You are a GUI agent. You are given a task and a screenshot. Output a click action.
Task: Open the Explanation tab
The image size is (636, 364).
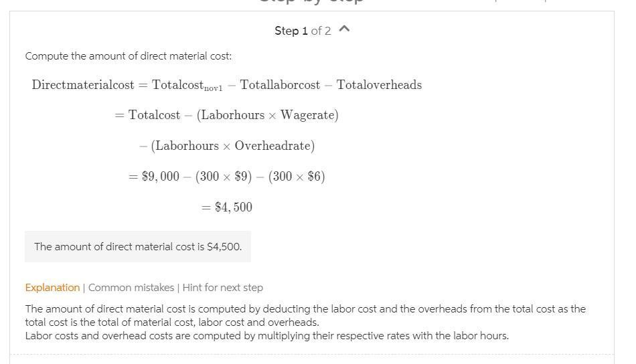pyautogui.click(x=52, y=288)
